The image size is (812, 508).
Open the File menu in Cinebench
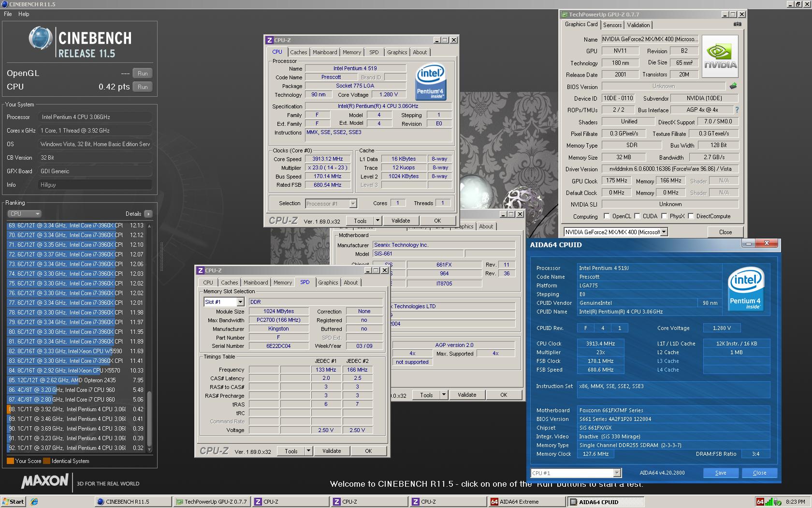[x=8, y=14]
